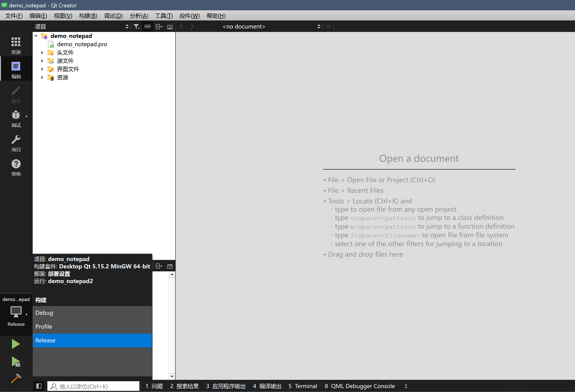575x392 pixels.
Task: Expand the 界面文件 forms folder
Action: 42,69
